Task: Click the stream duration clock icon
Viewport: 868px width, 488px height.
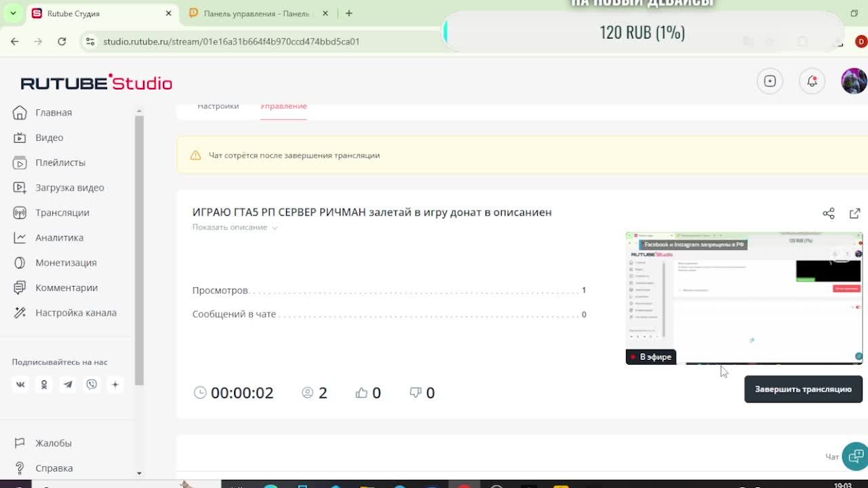Action: (200, 392)
